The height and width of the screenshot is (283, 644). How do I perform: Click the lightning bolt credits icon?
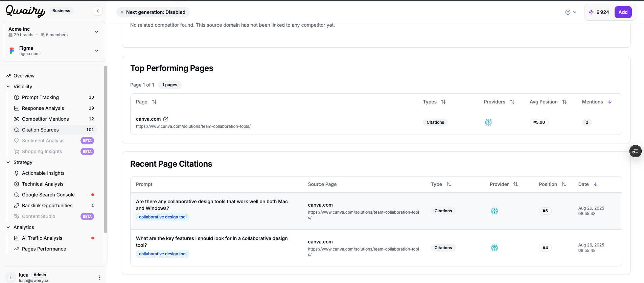(591, 12)
